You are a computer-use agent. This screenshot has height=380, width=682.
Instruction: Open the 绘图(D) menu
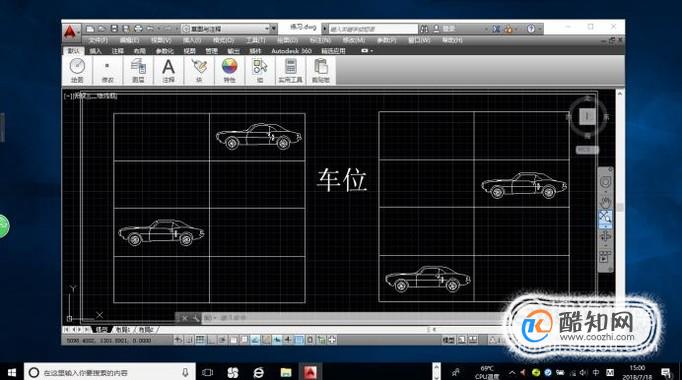point(287,40)
